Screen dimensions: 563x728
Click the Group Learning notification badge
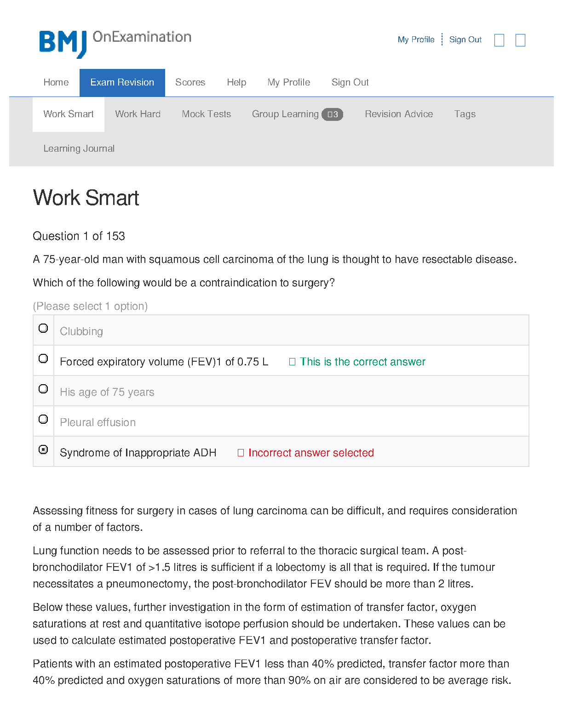click(x=332, y=114)
